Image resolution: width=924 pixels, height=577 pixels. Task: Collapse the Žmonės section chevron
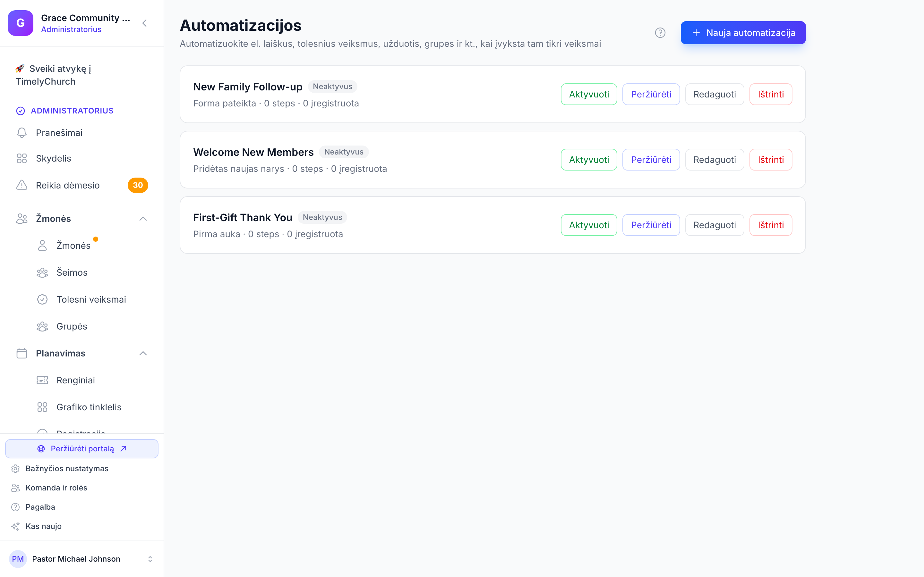(x=143, y=219)
